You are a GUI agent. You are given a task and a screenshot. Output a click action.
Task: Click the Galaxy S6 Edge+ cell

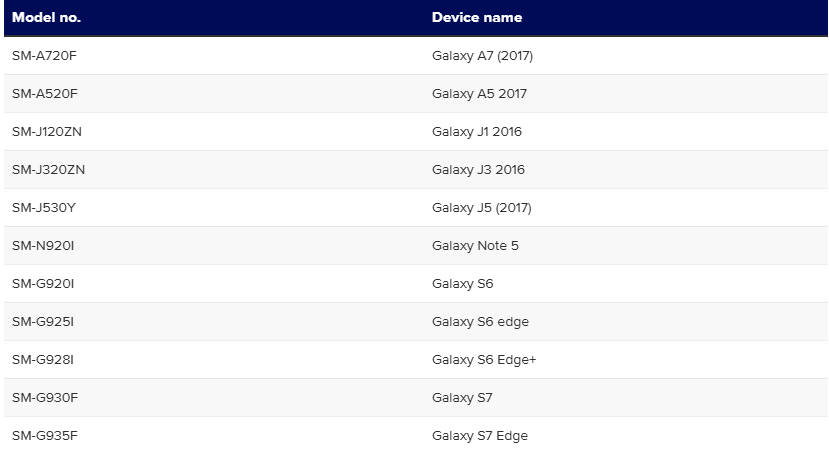coord(484,360)
